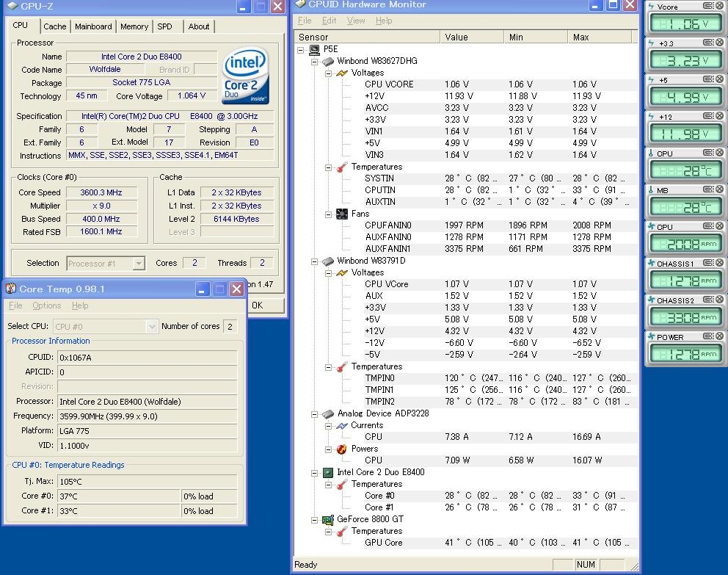Open the View menu in Hardware Monitor

pyautogui.click(x=356, y=21)
